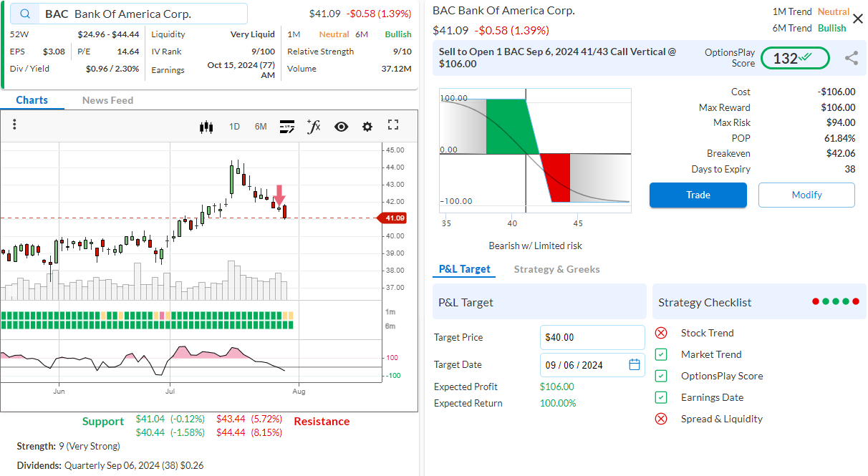This screenshot has width=868, height=476.
Task: Toggle chart visibility eye icon
Action: coord(341,127)
